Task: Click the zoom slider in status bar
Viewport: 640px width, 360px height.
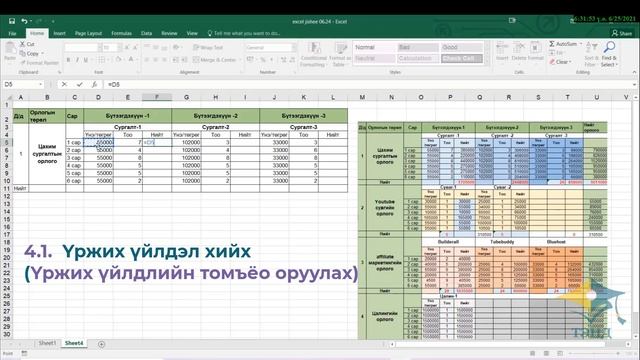Action: tap(594, 353)
